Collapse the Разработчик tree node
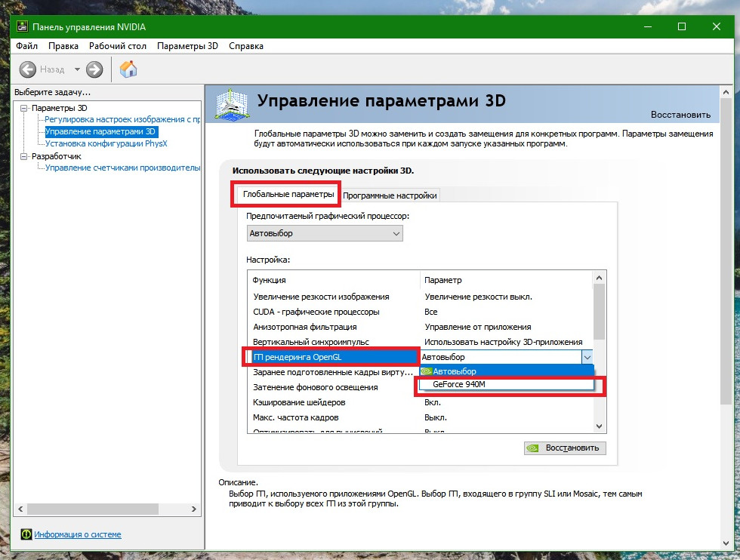The height and width of the screenshot is (560, 740). 23,156
